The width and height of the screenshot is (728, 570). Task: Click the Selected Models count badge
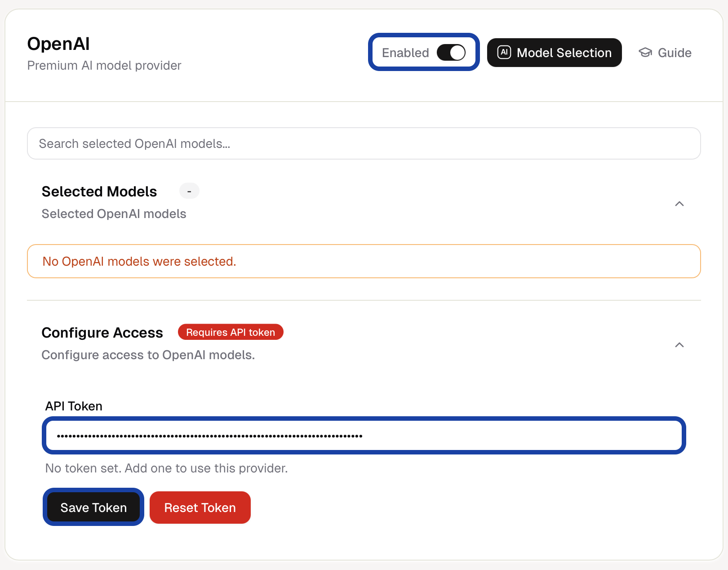(189, 191)
